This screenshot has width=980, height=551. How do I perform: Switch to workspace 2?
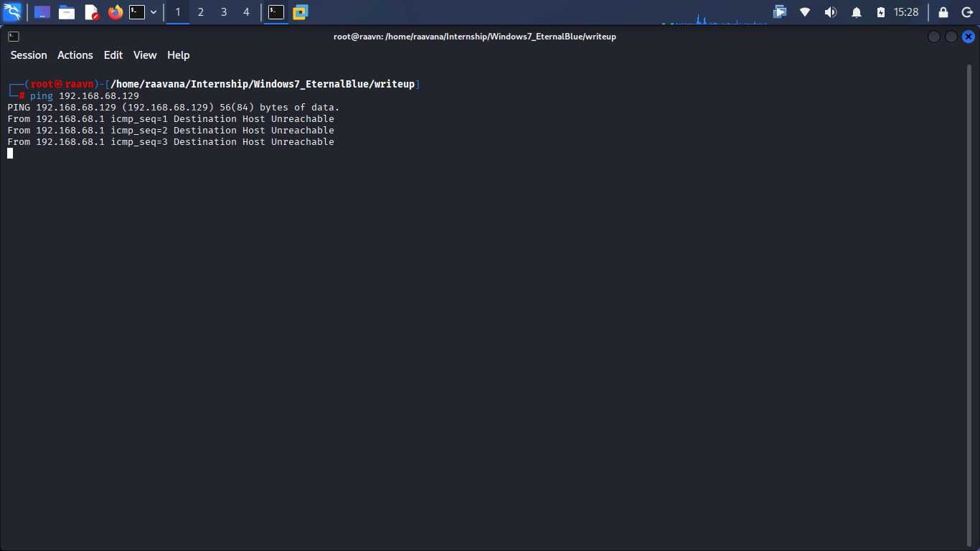tap(201, 12)
